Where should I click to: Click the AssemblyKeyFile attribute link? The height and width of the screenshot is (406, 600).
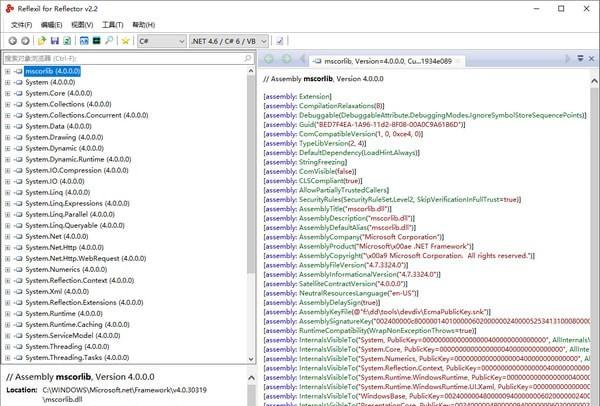pos(325,312)
